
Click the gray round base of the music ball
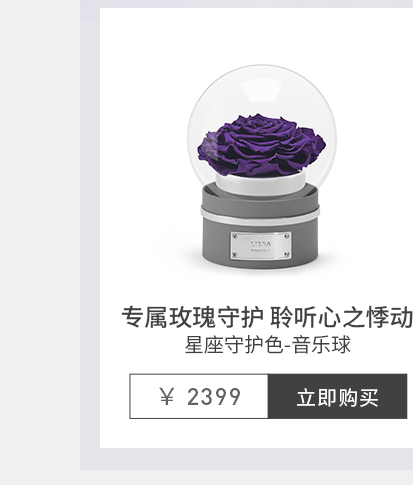(260, 227)
